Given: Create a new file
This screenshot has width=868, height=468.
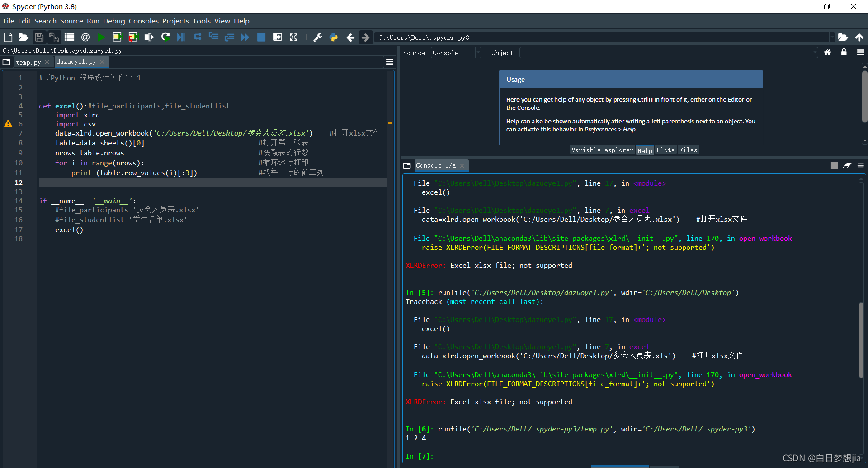Looking at the screenshot, I should tap(8, 37).
